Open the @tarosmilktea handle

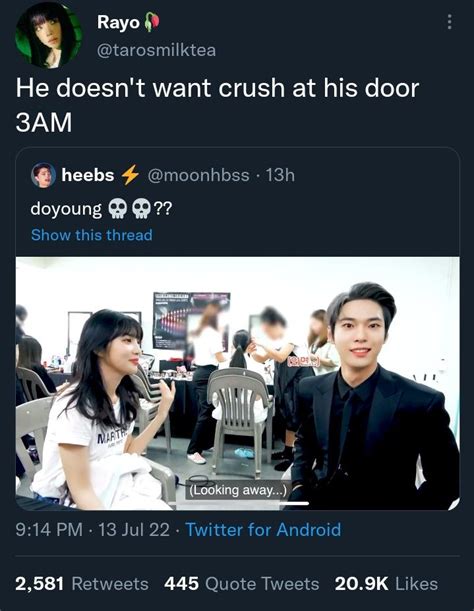[x=156, y=50]
